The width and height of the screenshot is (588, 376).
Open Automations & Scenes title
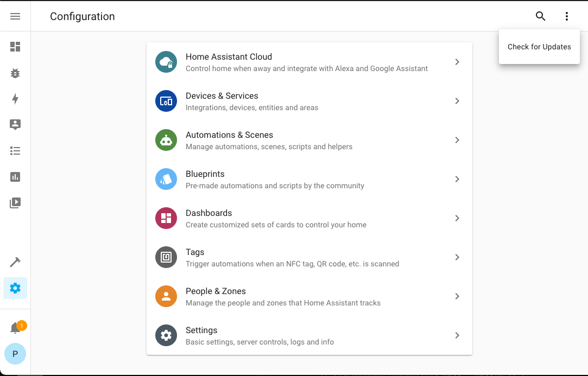[230, 135]
